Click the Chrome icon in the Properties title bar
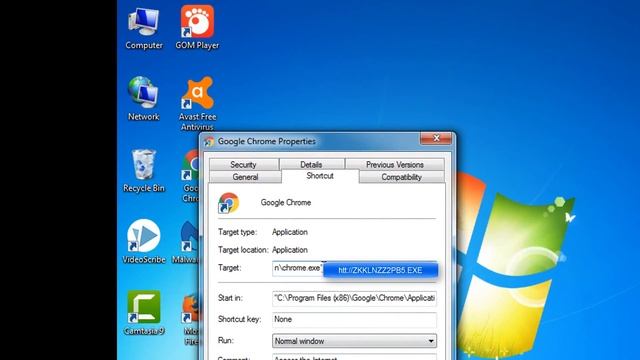This screenshot has height=360, width=640. point(209,142)
